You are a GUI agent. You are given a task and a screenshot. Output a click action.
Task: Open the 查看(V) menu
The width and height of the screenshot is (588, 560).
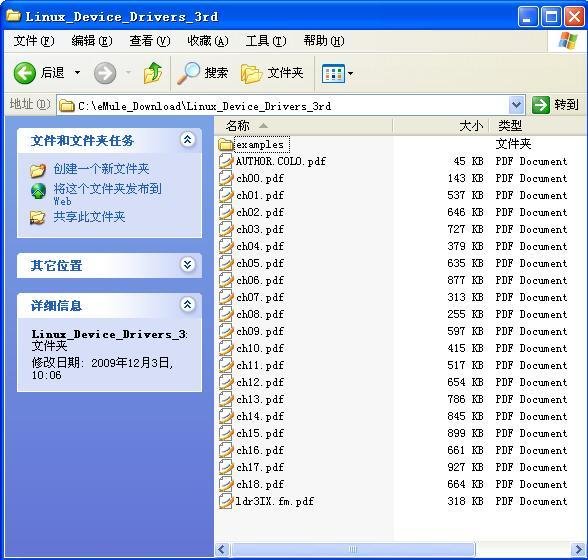150,41
